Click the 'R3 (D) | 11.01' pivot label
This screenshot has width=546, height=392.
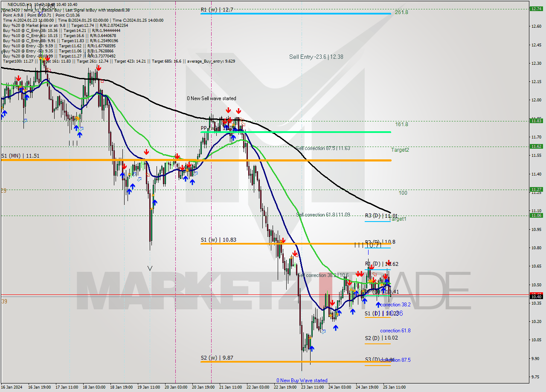[x=381, y=216]
